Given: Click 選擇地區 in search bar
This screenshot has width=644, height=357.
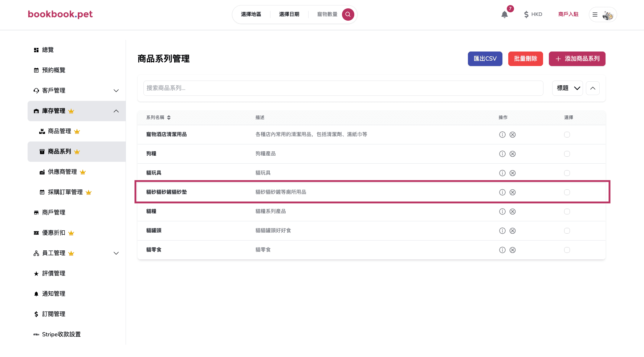Looking at the screenshot, I should point(251,15).
